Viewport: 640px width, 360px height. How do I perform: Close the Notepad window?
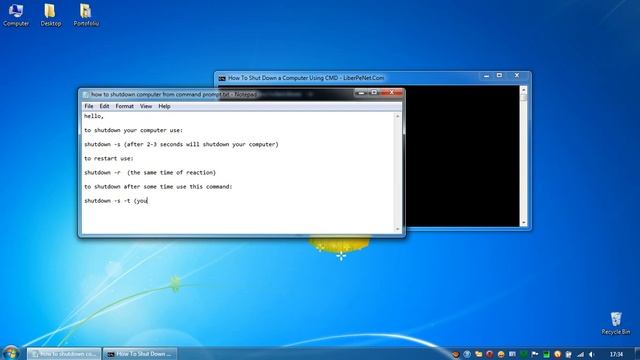(391, 93)
